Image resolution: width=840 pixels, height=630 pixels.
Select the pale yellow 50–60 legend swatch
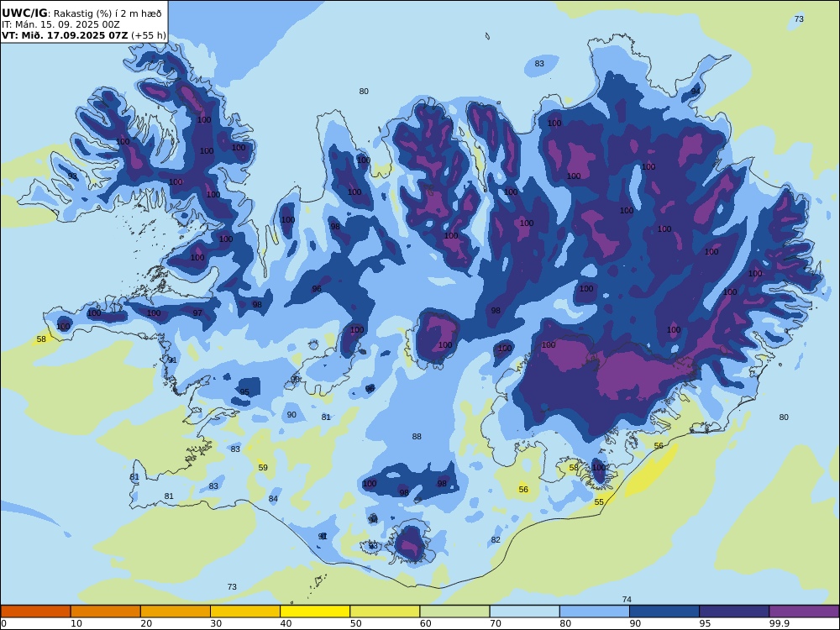(385, 612)
